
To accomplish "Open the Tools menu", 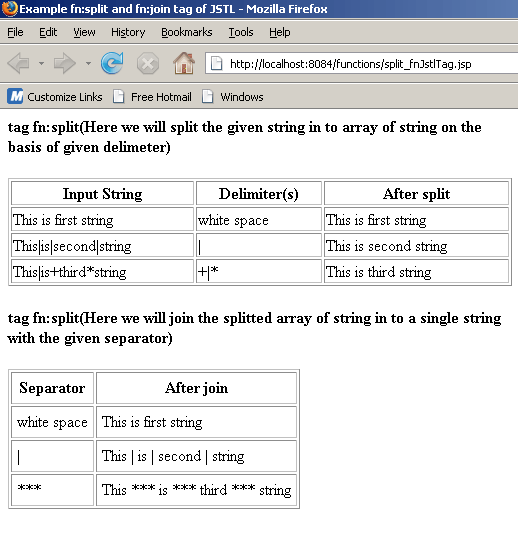I will coord(241,32).
